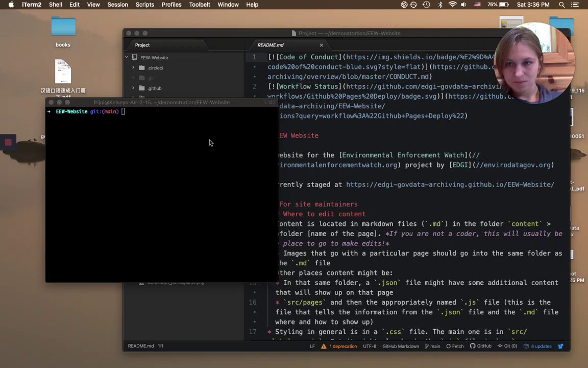Select the EEW-Website project root
588x368 pixels.
[x=184, y=57]
